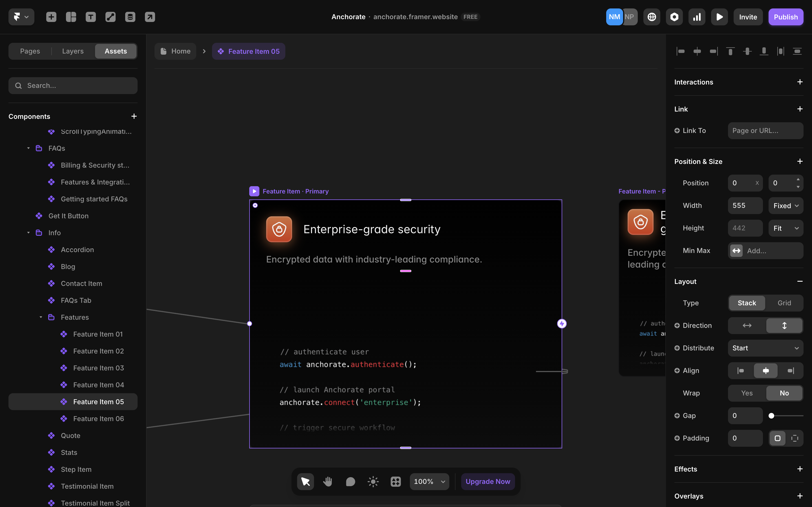Toggle light/dark canvas sun icon
This screenshot has width=812, height=507.
coord(373,482)
